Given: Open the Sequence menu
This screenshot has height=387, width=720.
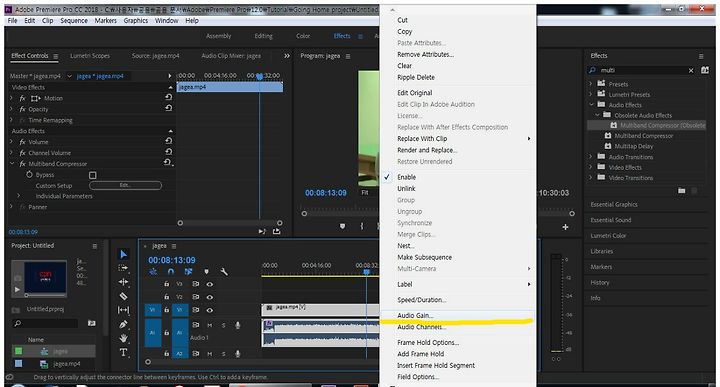Looking at the screenshot, I should coord(73,21).
